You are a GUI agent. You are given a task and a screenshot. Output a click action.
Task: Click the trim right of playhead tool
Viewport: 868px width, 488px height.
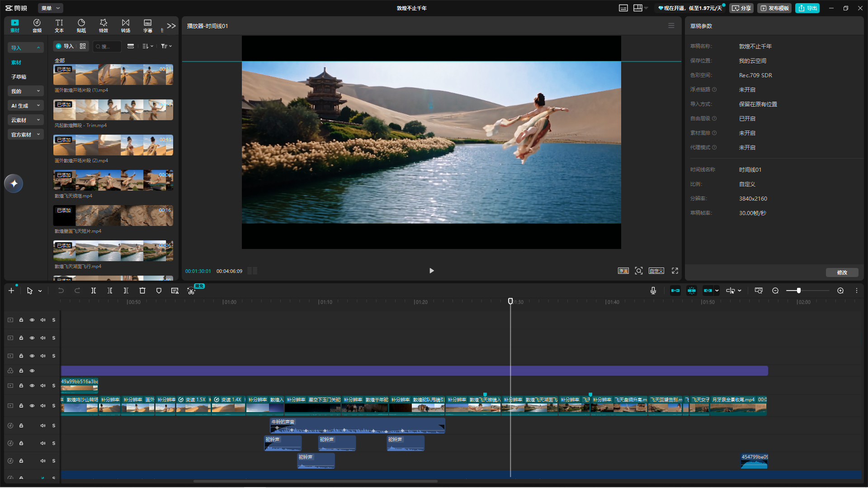pyautogui.click(x=126, y=291)
